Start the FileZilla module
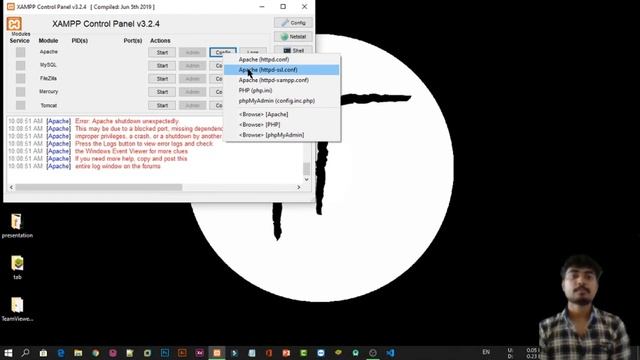The height and width of the screenshot is (360, 640). [x=162, y=79]
